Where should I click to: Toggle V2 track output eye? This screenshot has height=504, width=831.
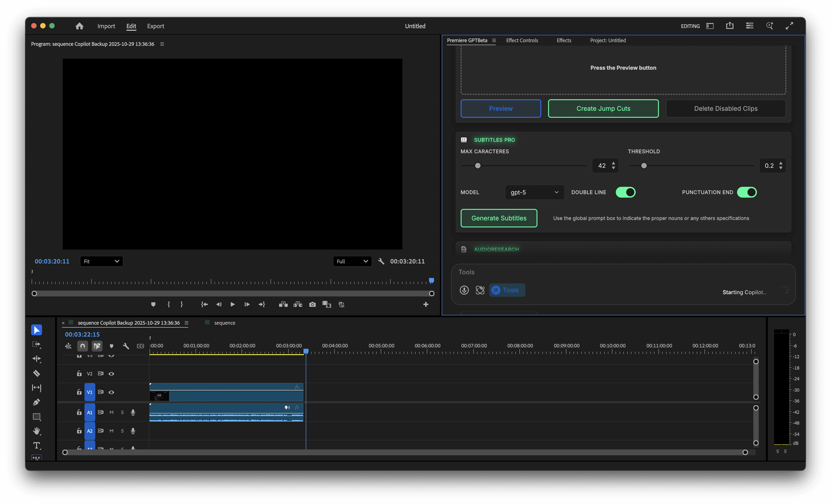(x=111, y=374)
